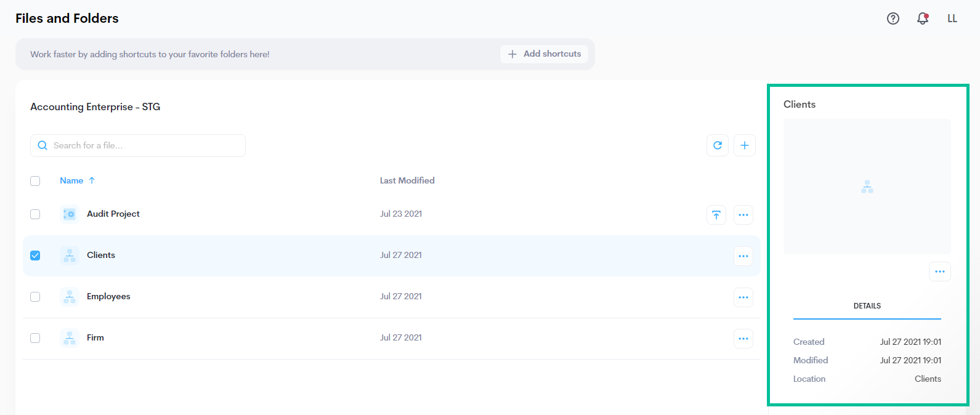The height and width of the screenshot is (415, 980).
Task: Click the Employees folder icon
Action: 70,297
